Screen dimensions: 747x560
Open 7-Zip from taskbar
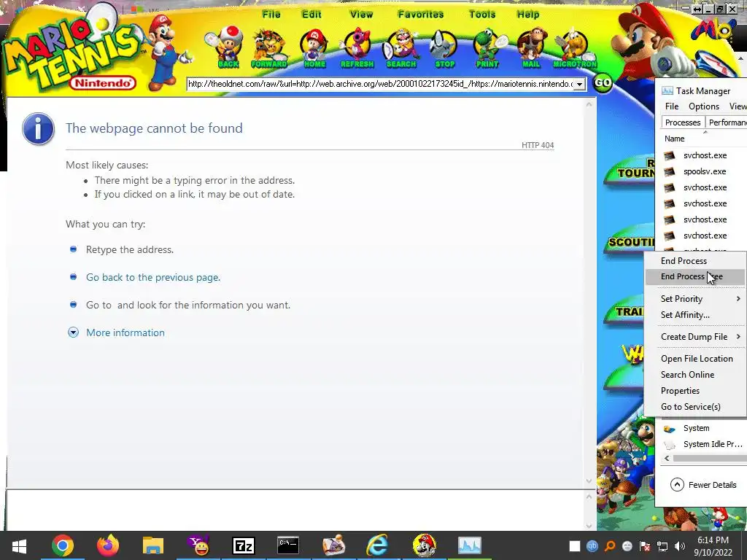pyautogui.click(x=244, y=545)
